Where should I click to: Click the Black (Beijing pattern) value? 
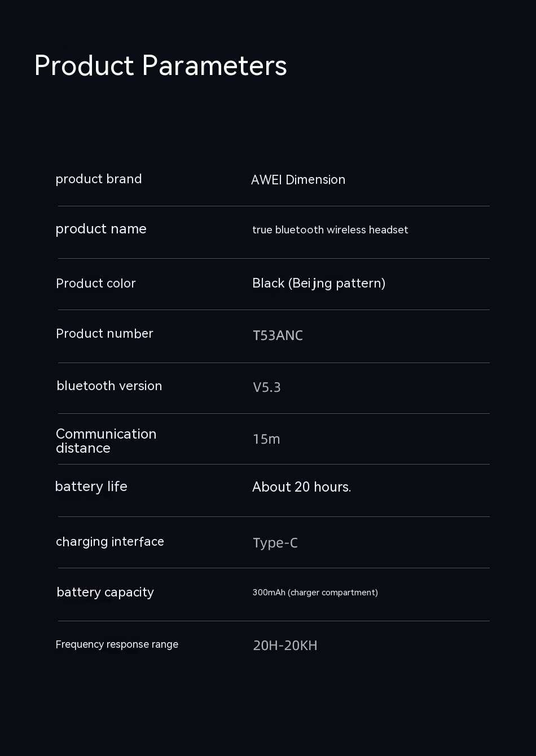pos(319,283)
